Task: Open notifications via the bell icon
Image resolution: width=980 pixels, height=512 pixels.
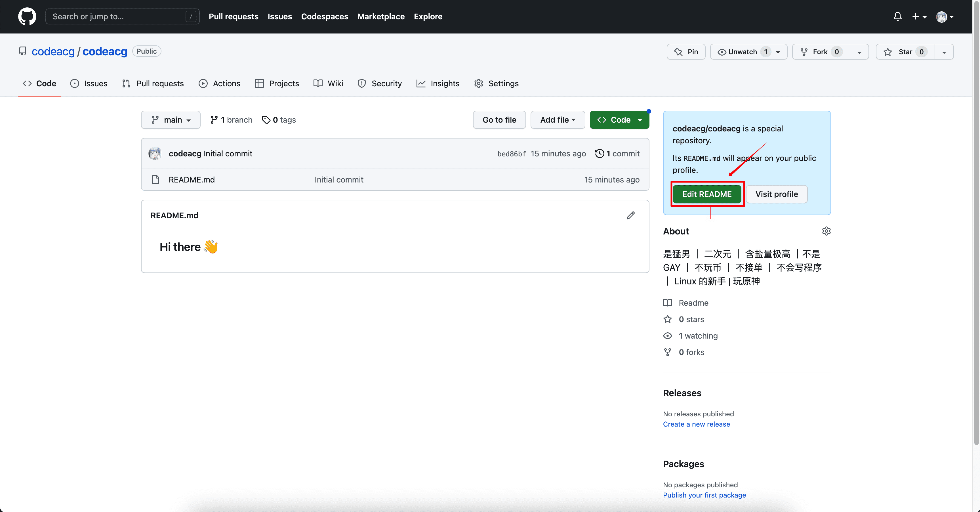Action: point(897,16)
